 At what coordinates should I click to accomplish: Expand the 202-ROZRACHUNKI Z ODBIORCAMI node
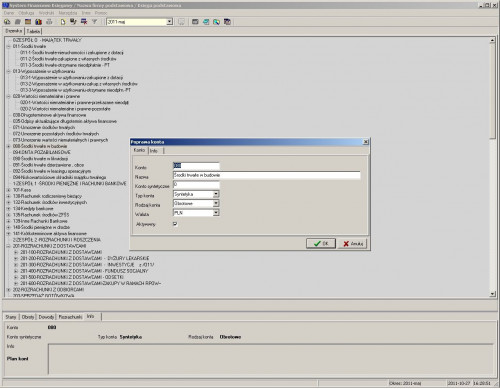9,290
